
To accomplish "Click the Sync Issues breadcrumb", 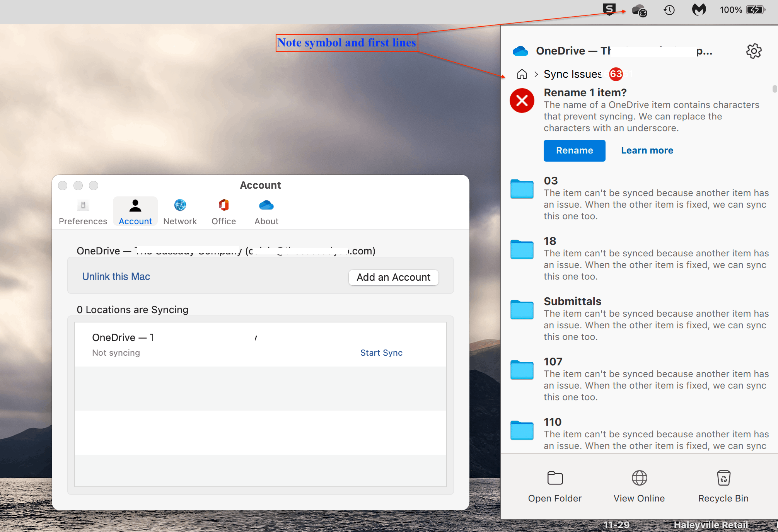I will pyautogui.click(x=573, y=74).
